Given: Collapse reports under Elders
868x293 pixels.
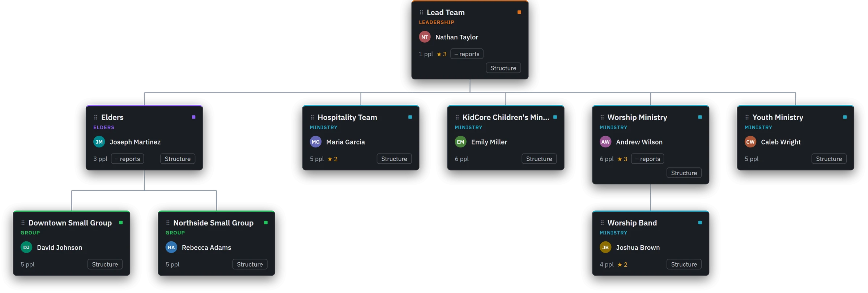Looking at the screenshot, I should pyautogui.click(x=127, y=159).
